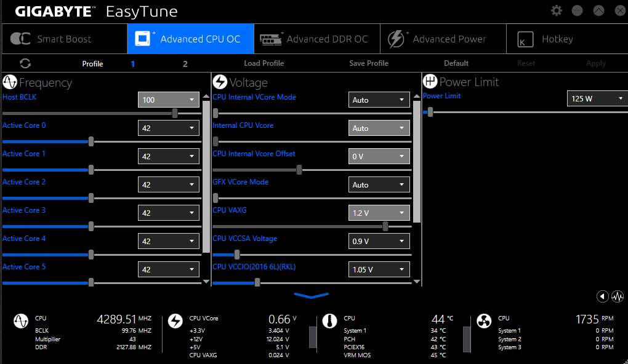Click the Advanced CPU OC chip icon
Screen dimensions: 628x364
tap(143, 38)
